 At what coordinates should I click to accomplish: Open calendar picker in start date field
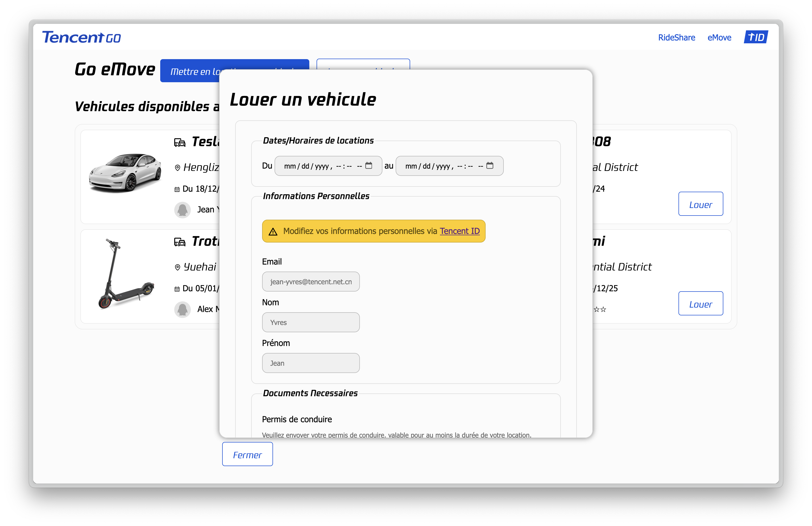(368, 165)
